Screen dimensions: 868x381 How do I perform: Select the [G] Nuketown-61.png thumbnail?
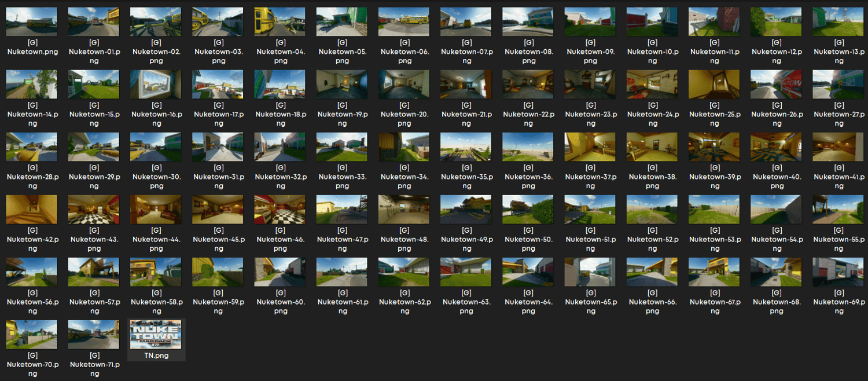342,272
